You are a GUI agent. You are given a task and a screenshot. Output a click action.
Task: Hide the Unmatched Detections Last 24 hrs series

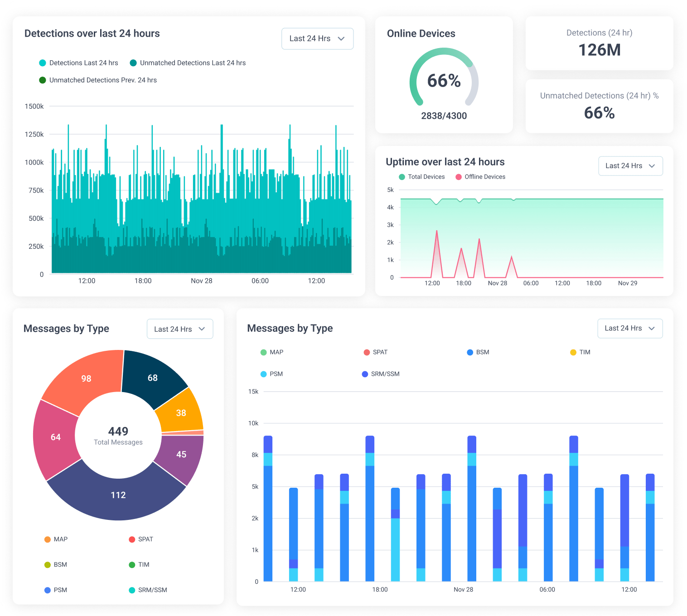133,63
